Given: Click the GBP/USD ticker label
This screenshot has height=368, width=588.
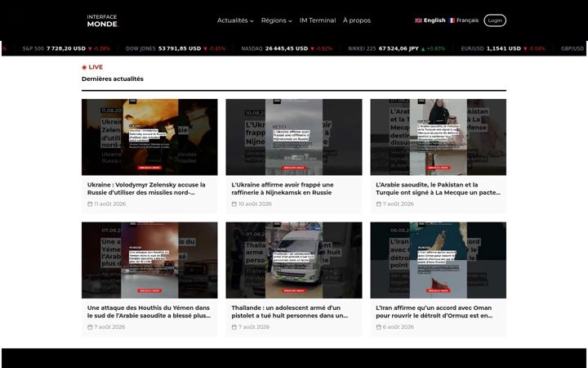Looking at the screenshot, I should click(x=572, y=48).
